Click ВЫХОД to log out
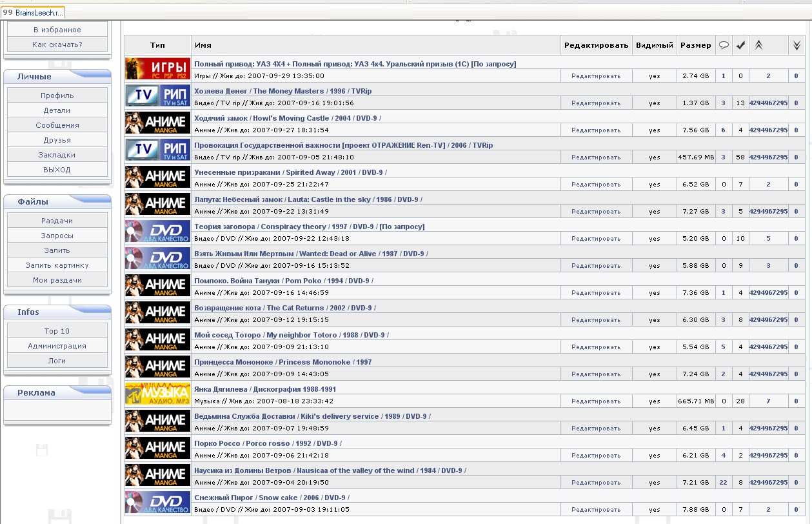The image size is (812, 524). [57, 170]
